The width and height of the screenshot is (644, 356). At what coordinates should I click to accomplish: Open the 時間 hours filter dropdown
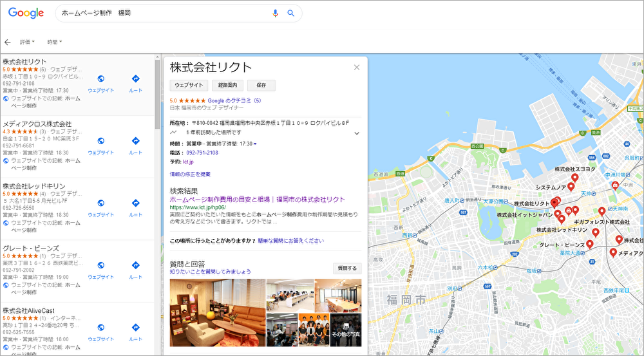(x=55, y=42)
